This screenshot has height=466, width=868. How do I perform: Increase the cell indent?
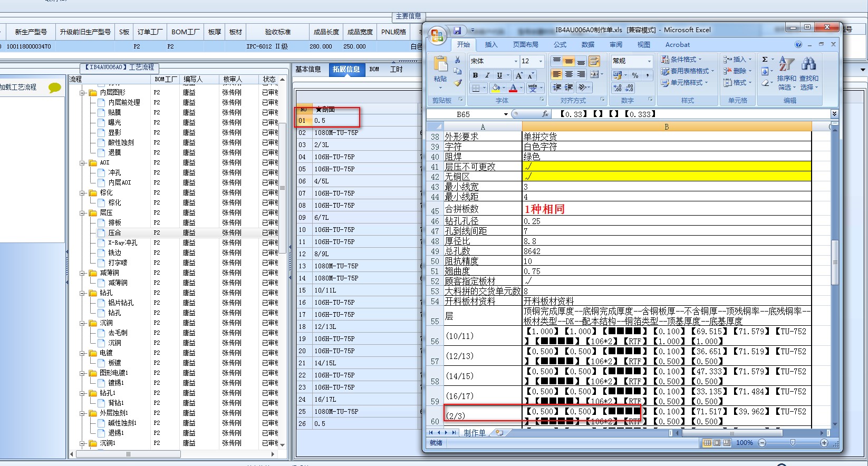(x=569, y=88)
